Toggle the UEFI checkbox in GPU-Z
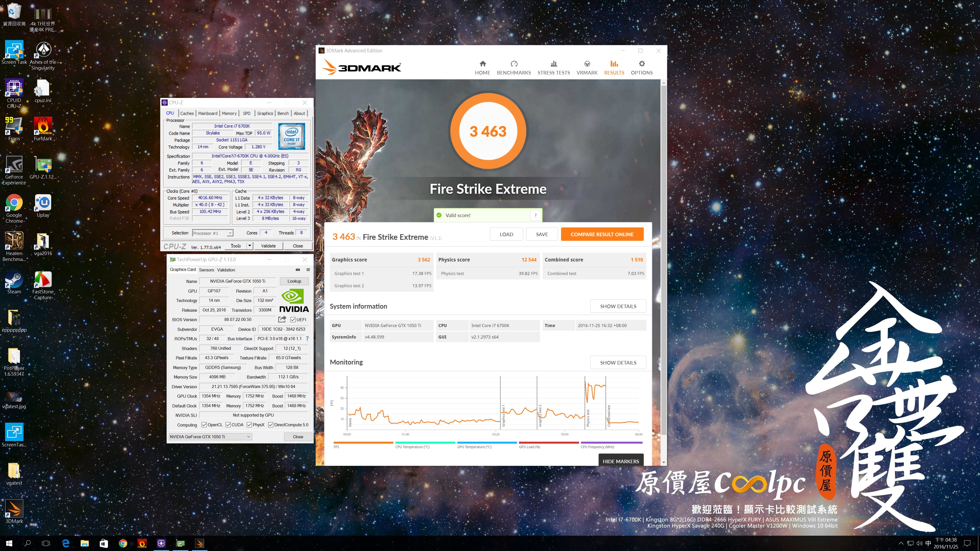The image size is (980, 551). (293, 320)
